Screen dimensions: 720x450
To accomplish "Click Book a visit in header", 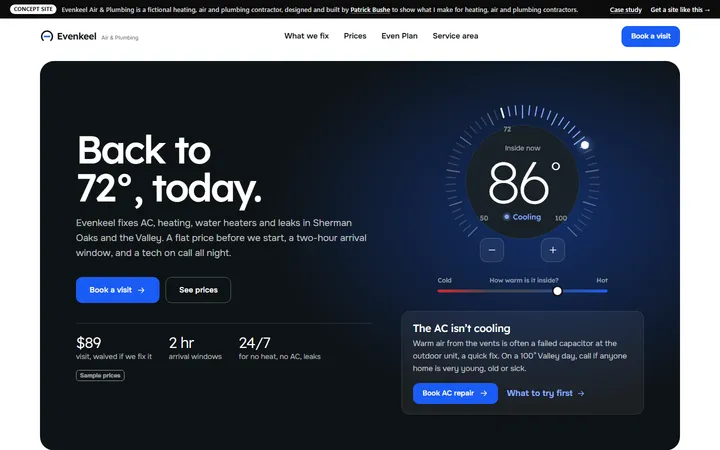I will (650, 36).
